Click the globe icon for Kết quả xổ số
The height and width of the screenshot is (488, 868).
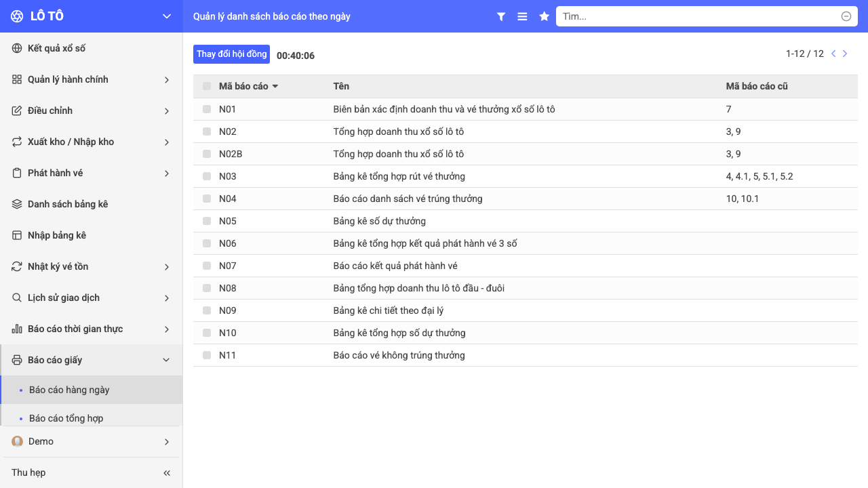17,48
